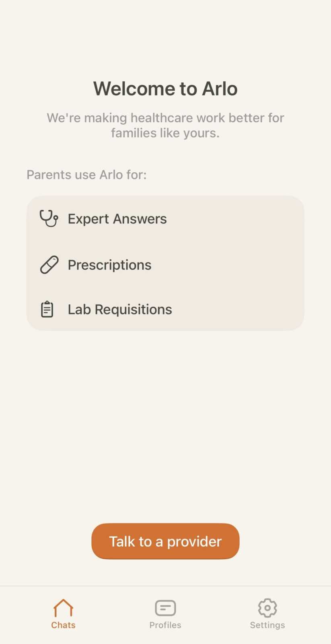Click blank space right of Prescriptions in card
This screenshot has height=644, width=331.
pos(233,265)
